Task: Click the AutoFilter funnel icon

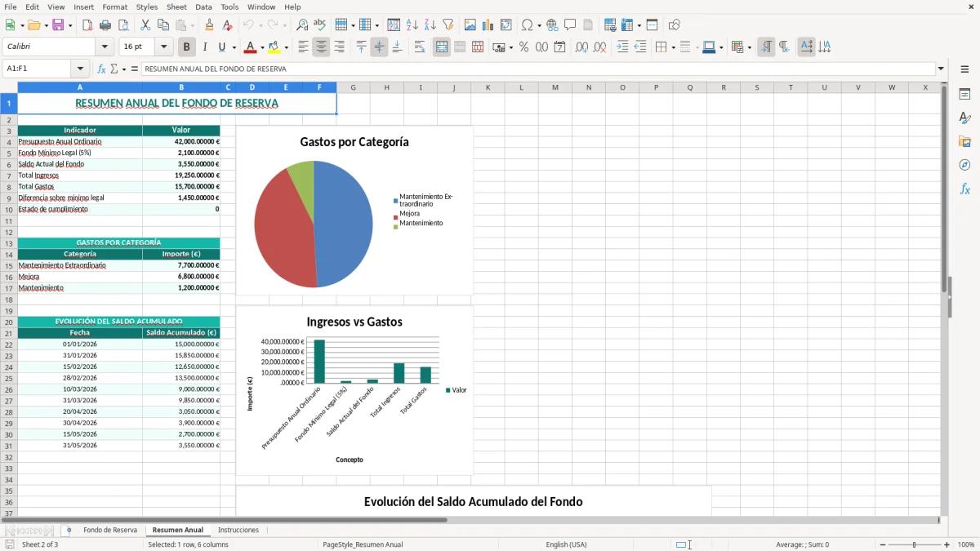Action: (448, 25)
